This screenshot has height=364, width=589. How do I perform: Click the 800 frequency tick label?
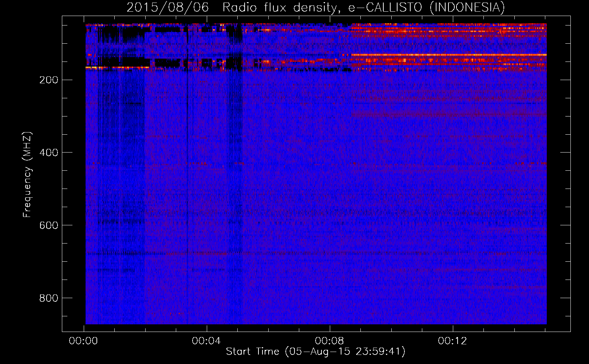[x=49, y=298]
